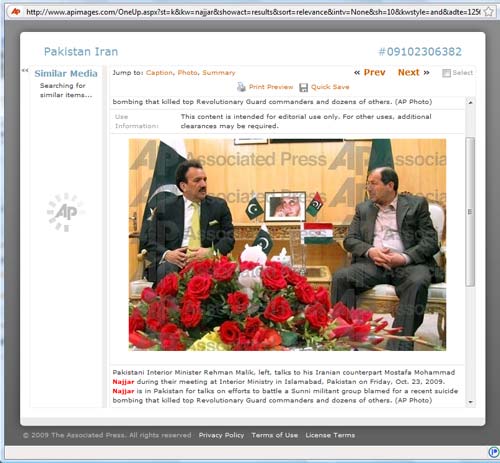Jump to Photo section
This screenshot has width=500, height=463.
pyautogui.click(x=188, y=73)
